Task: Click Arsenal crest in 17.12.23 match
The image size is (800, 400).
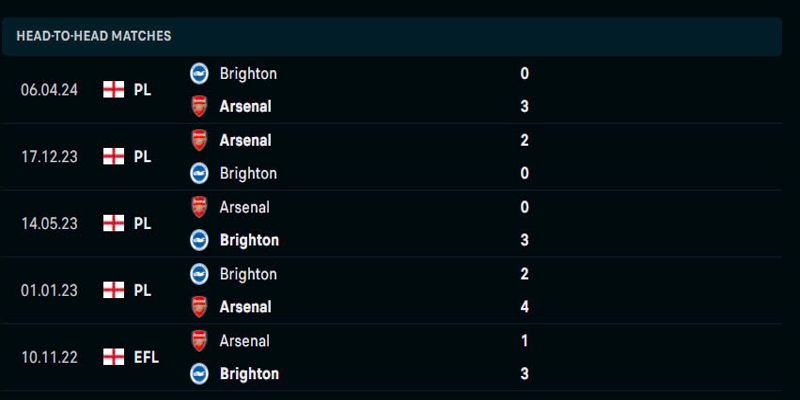Action: click(x=199, y=140)
